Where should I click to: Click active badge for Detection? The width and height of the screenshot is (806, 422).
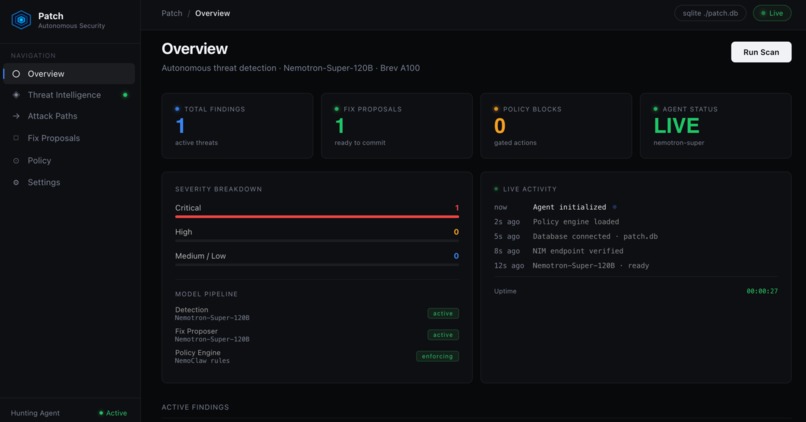(x=443, y=314)
